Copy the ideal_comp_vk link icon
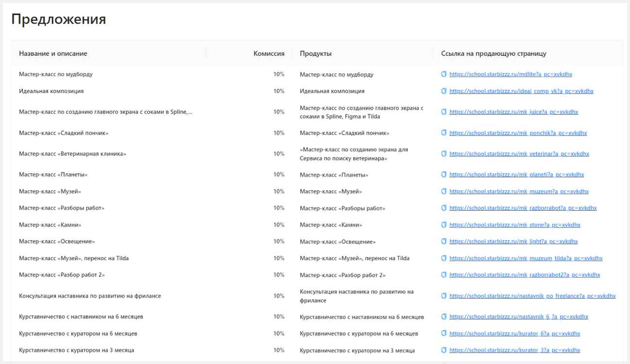The width and height of the screenshot is (630, 364). 444,91
